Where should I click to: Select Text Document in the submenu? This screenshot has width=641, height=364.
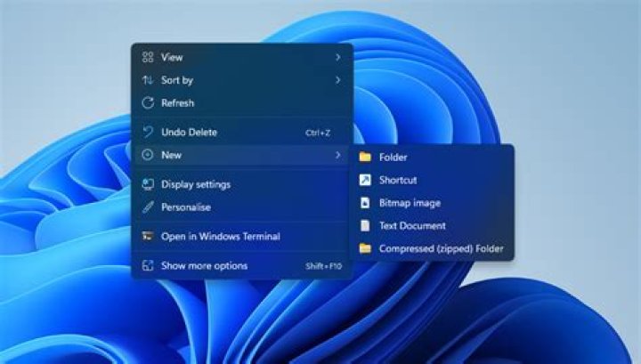(433, 225)
